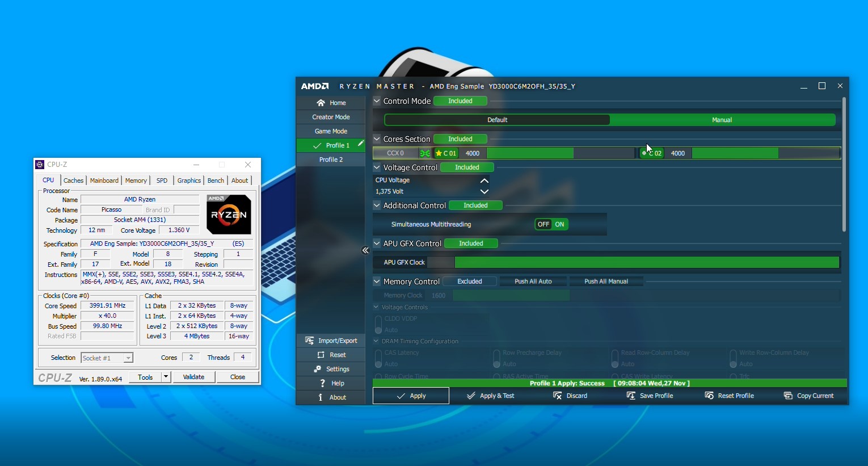The width and height of the screenshot is (868, 466).
Task: Click Copy Current button
Action: [x=808, y=396]
